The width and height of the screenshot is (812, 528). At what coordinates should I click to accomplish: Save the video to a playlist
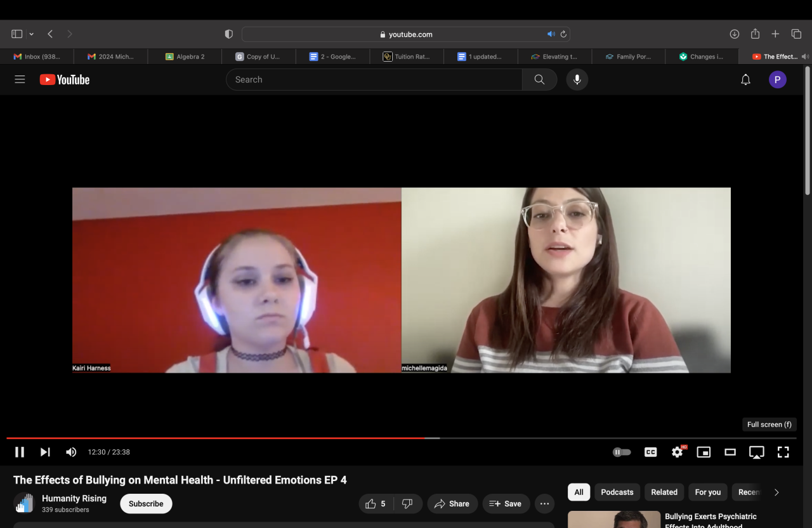pos(506,503)
